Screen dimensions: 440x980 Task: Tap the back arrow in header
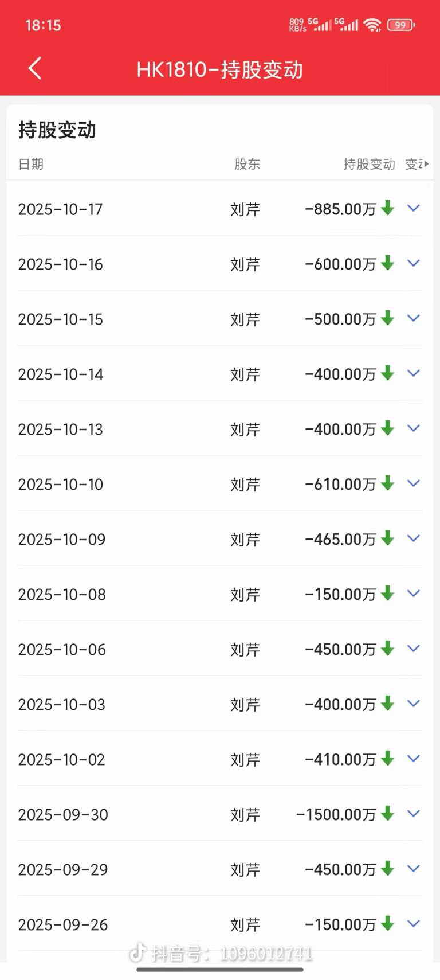[35, 68]
